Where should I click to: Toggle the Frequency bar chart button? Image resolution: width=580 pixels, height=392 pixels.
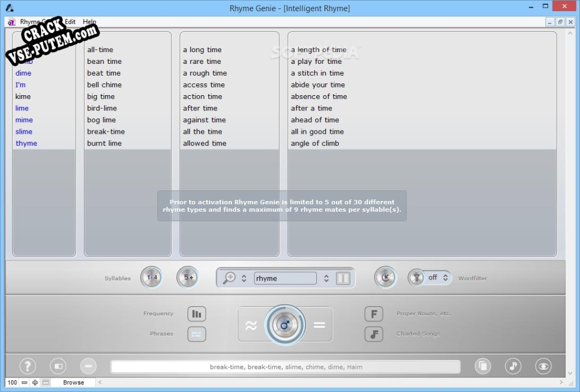click(x=197, y=314)
